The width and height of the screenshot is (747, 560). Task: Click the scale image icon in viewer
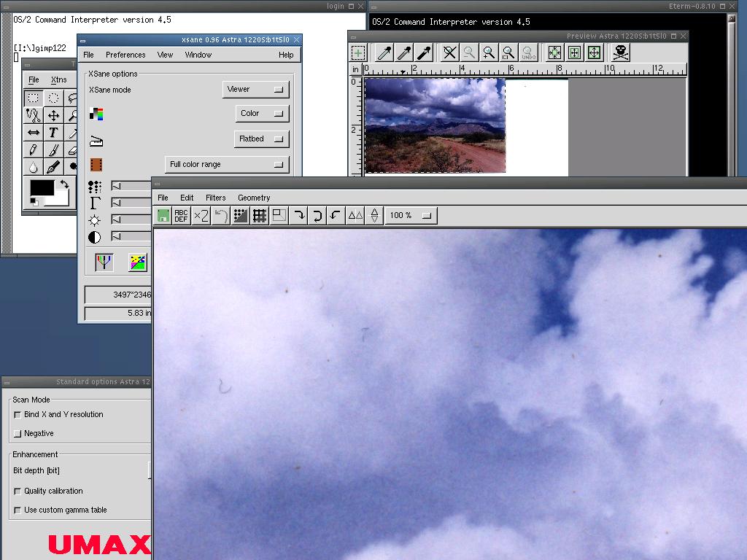[279, 216]
